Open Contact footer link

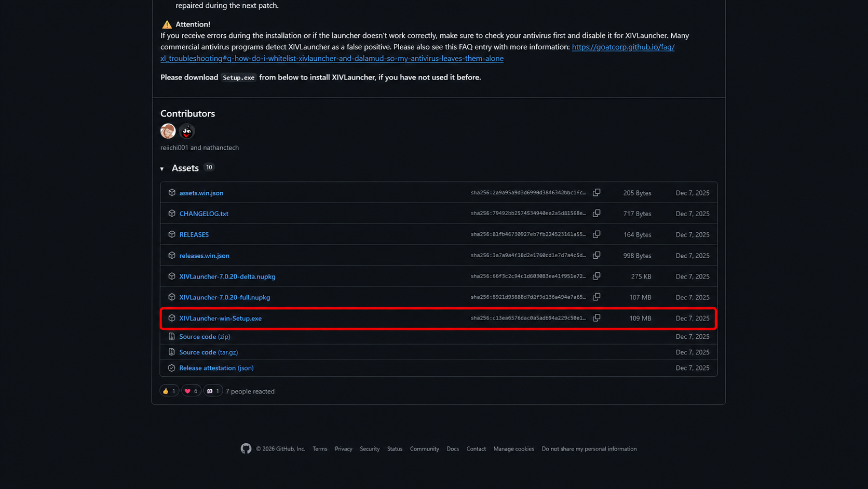[x=476, y=448]
